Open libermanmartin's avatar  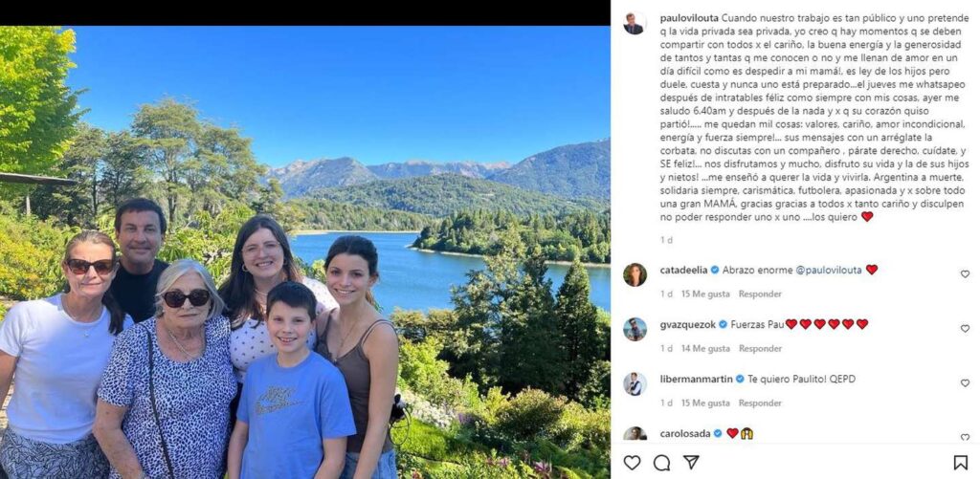click(x=635, y=383)
